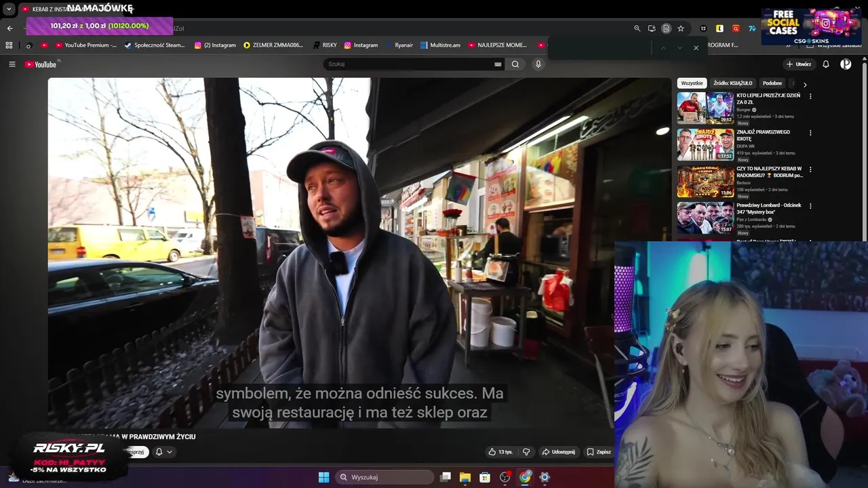868x488 pixels.
Task: Open the Chrome tab search dropdown arrow
Action: 9,9
